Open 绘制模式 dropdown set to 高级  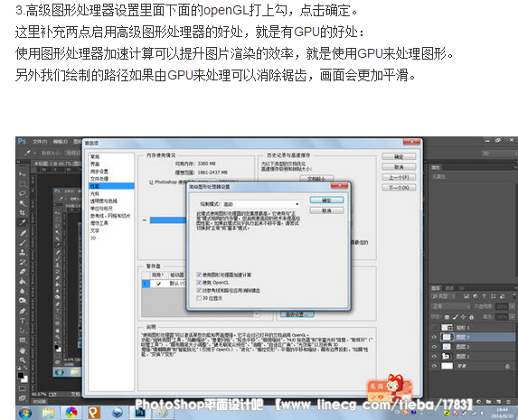point(261,204)
